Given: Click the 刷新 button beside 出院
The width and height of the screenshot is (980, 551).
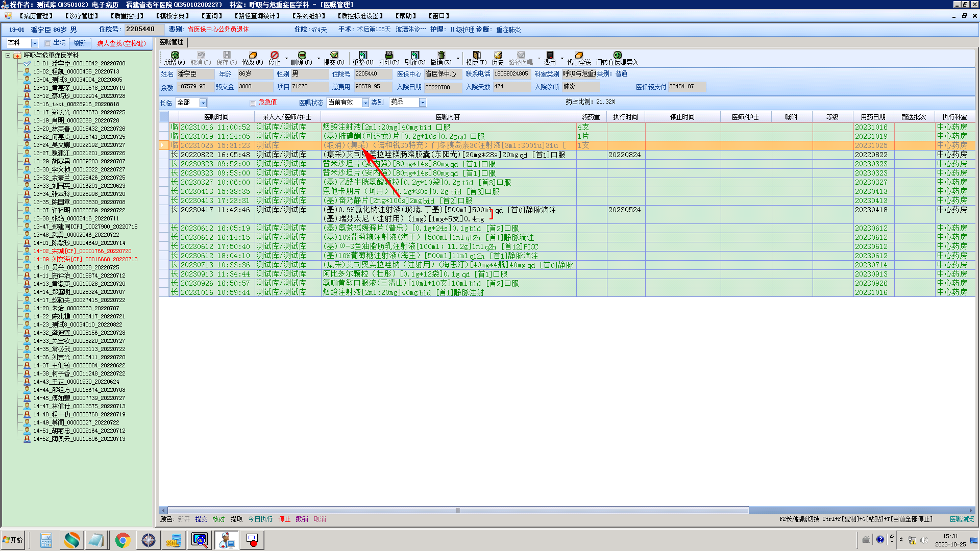Looking at the screenshot, I should [x=80, y=43].
